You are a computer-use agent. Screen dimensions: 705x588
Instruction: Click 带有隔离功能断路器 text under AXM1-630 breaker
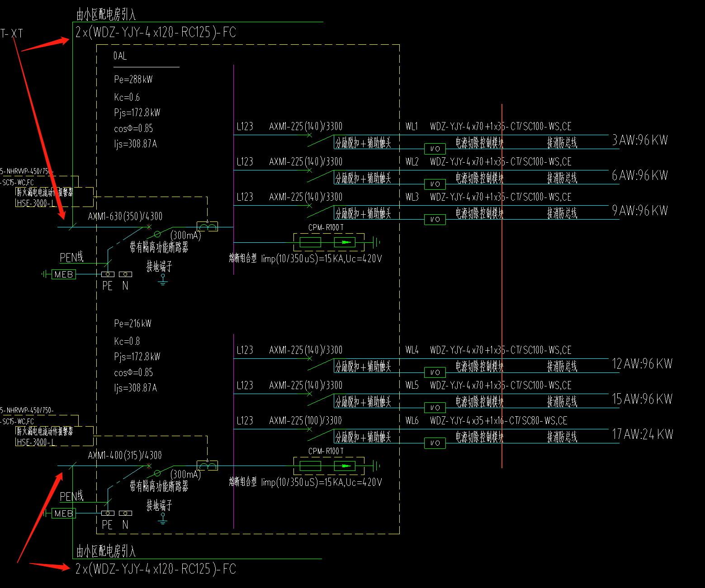tap(159, 247)
